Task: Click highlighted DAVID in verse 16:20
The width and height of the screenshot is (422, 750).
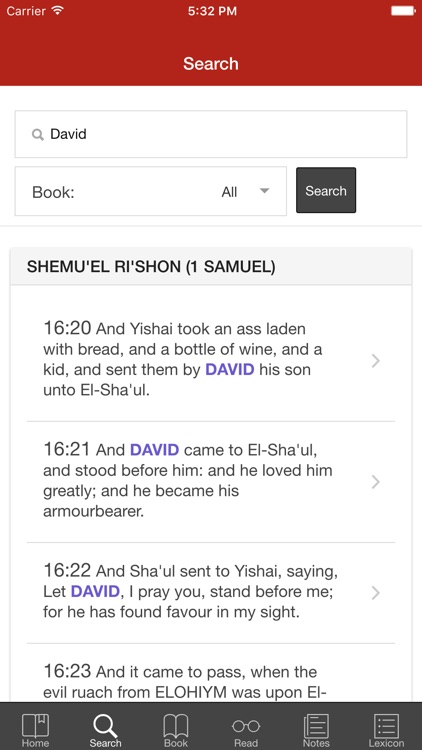Action: tap(230, 370)
